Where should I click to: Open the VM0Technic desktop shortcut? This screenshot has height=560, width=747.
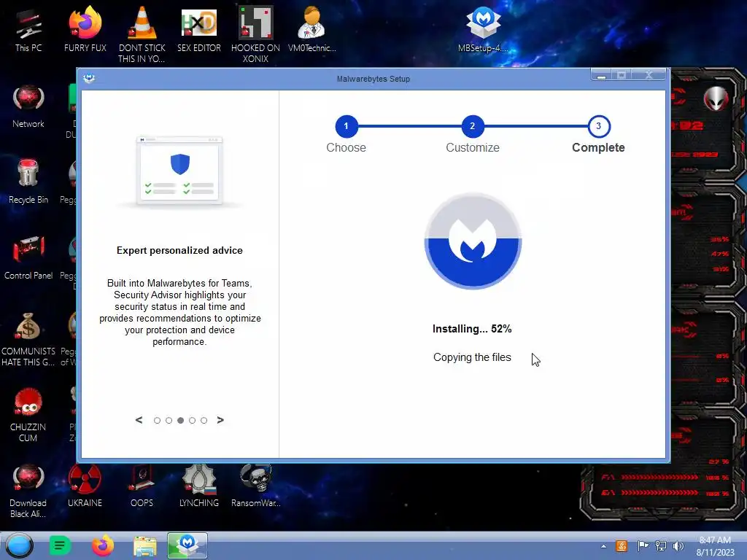(x=311, y=29)
